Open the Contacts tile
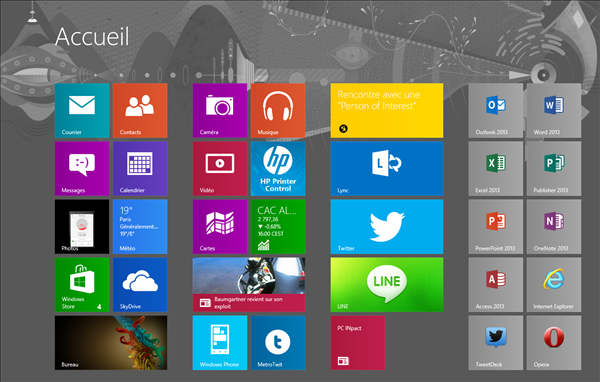The width and height of the screenshot is (600, 382). pyautogui.click(x=140, y=111)
